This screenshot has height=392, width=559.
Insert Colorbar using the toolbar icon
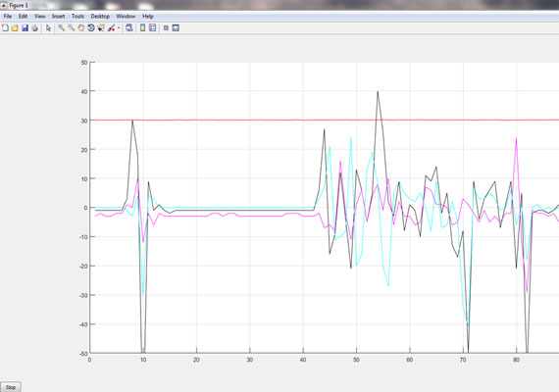pos(142,27)
